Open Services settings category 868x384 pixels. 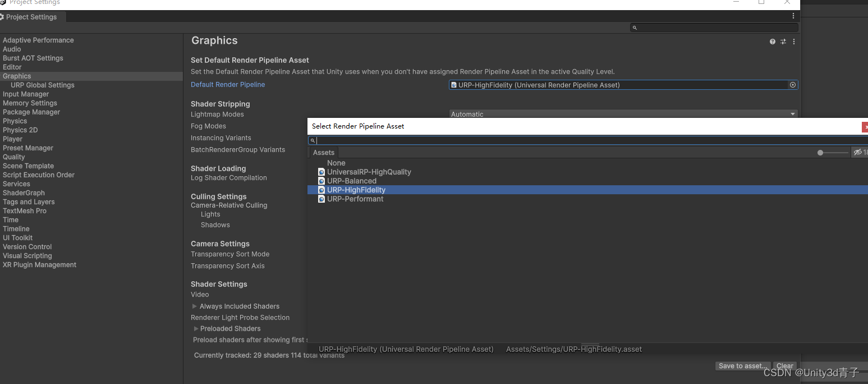click(x=16, y=184)
